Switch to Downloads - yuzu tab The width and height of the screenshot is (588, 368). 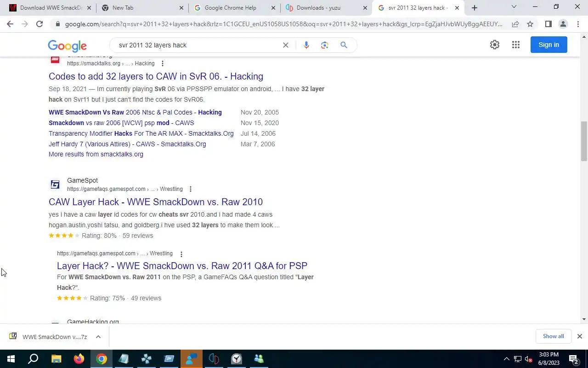[327, 8]
